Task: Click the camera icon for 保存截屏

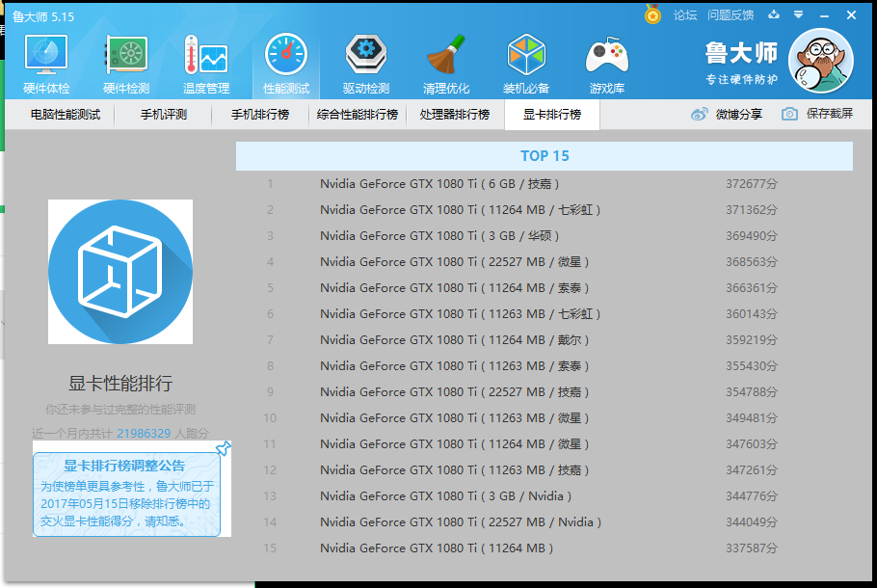Action: click(791, 113)
